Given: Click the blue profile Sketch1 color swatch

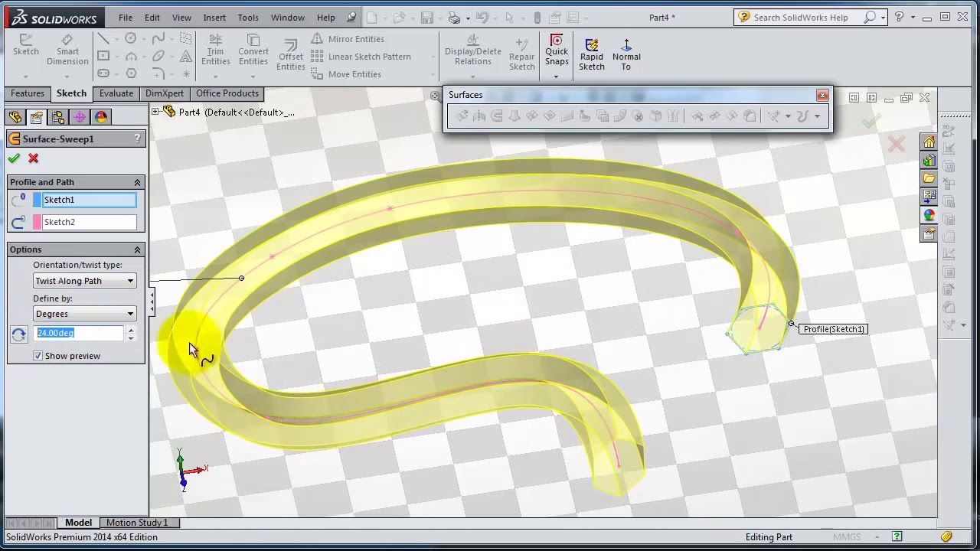Looking at the screenshot, I should pyautogui.click(x=38, y=200).
